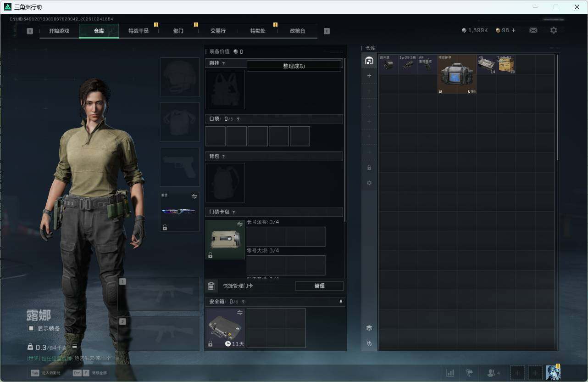Select the 1p-29 scope item in stash
Image resolution: width=588 pixels, height=382 pixels.
pyautogui.click(x=408, y=65)
